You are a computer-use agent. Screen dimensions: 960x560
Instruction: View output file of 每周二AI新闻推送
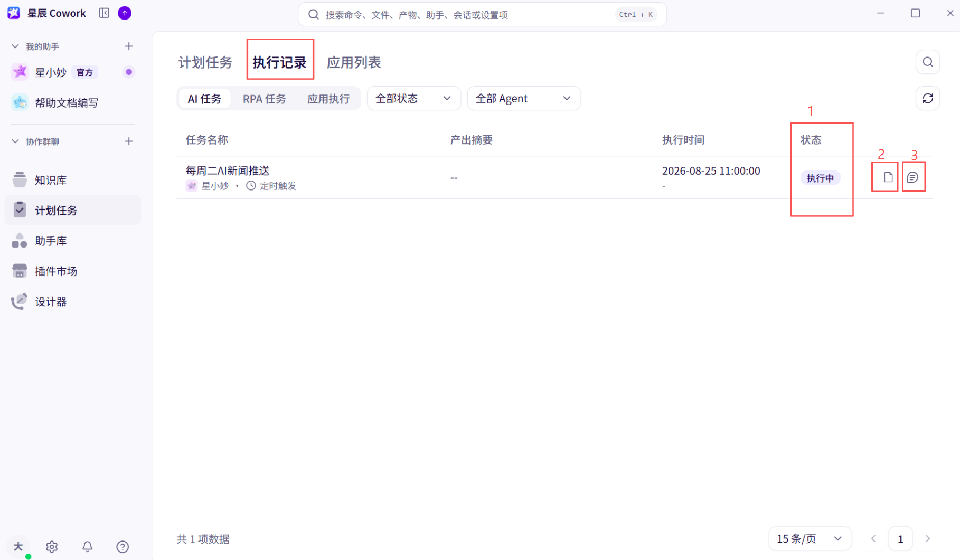pyautogui.click(x=888, y=177)
